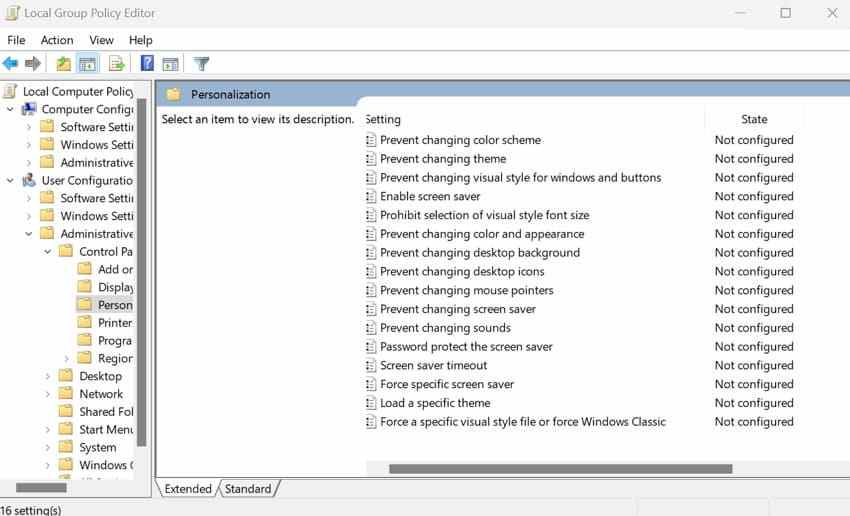Click the policy icon beside Prevent changing theme
The height and width of the screenshot is (516, 850).
371,159
